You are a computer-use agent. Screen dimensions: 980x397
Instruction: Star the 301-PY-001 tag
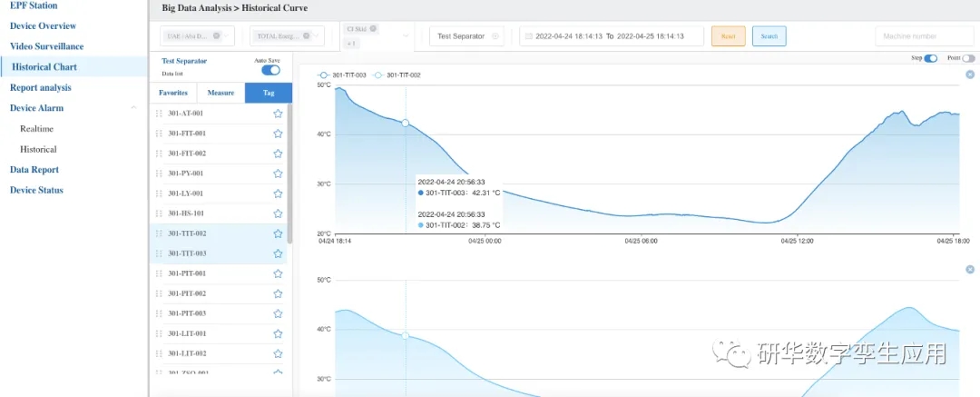(x=278, y=174)
